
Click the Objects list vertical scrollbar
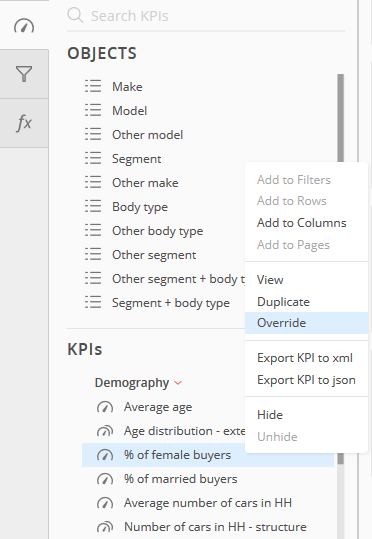tap(340, 118)
